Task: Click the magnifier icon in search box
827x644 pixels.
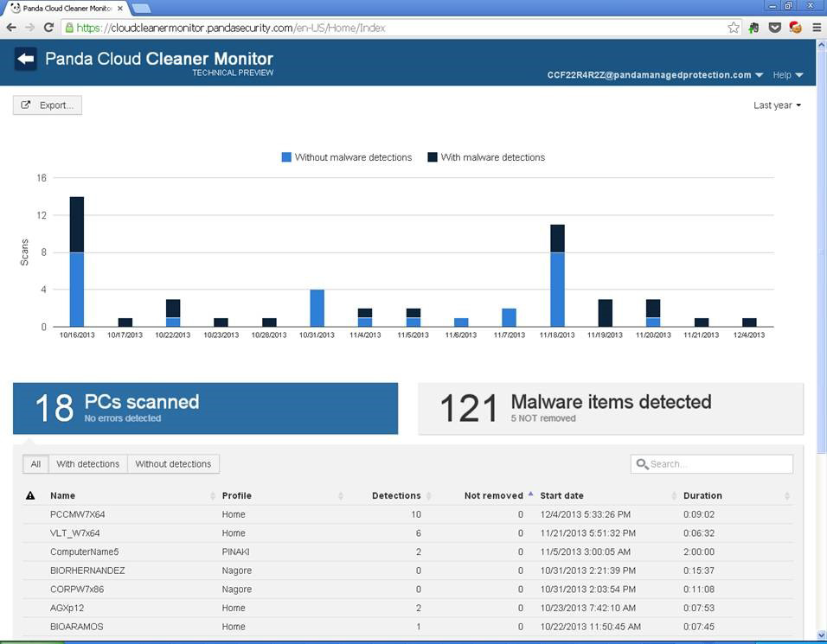Action: (642, 463)
